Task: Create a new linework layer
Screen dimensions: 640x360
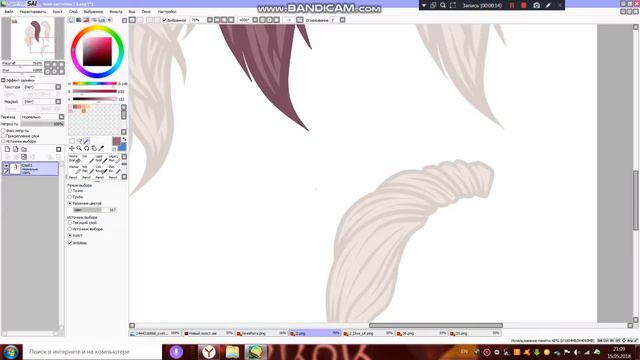Action: click(x=16, y=149)
